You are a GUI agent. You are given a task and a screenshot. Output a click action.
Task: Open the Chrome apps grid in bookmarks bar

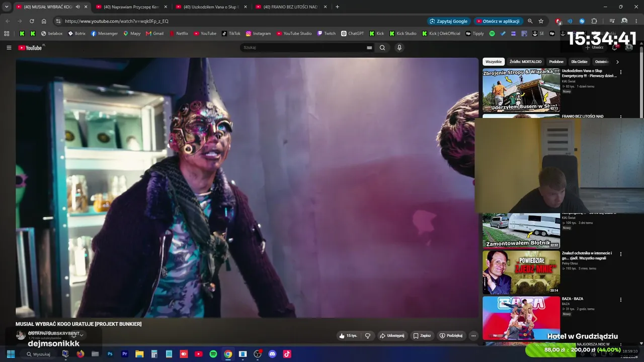tap(7, 34)
